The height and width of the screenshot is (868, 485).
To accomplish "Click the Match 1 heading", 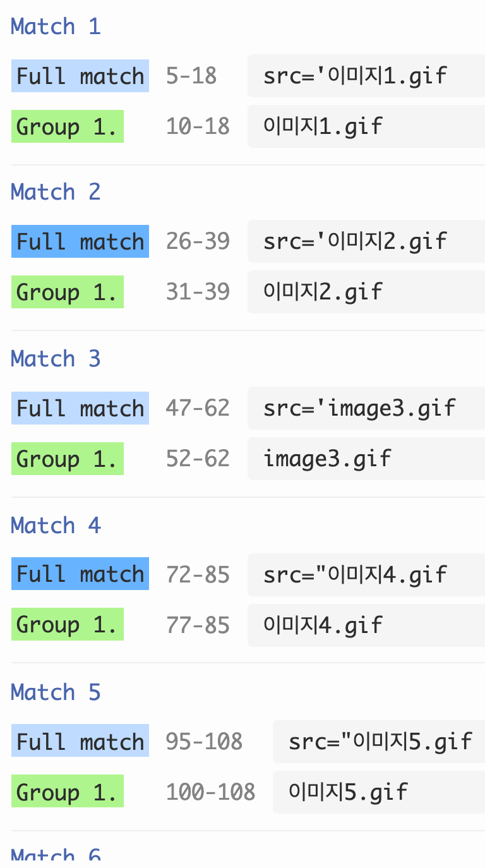I will 56,27.
